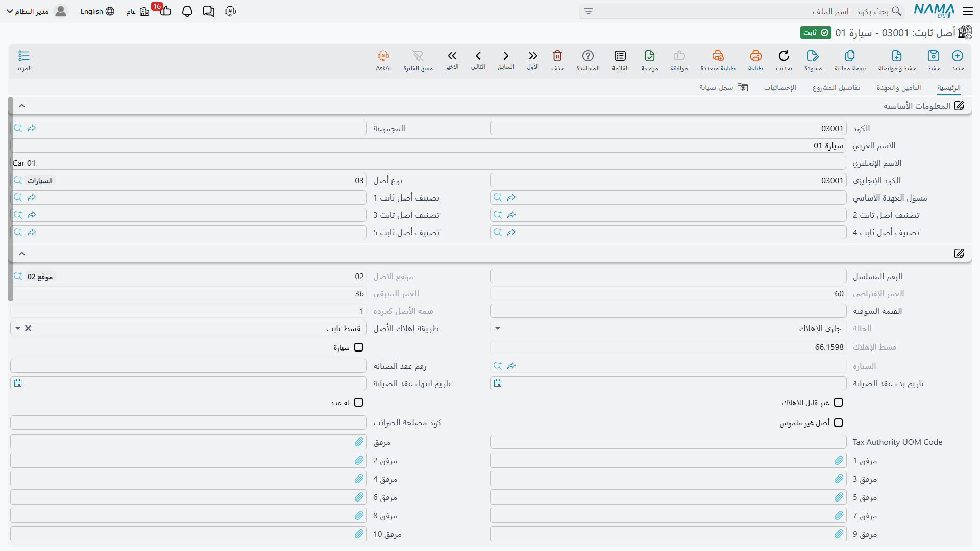Viewport: 980px width, 551px height.
Task: Toggle the له عدد checkbox
Action: 359,403
